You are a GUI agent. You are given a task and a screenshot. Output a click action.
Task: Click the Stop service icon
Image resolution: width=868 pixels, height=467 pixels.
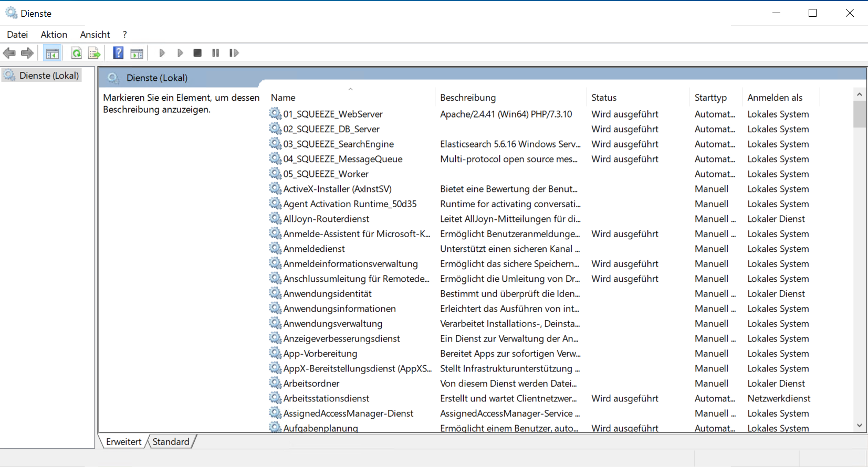point(197,53)
